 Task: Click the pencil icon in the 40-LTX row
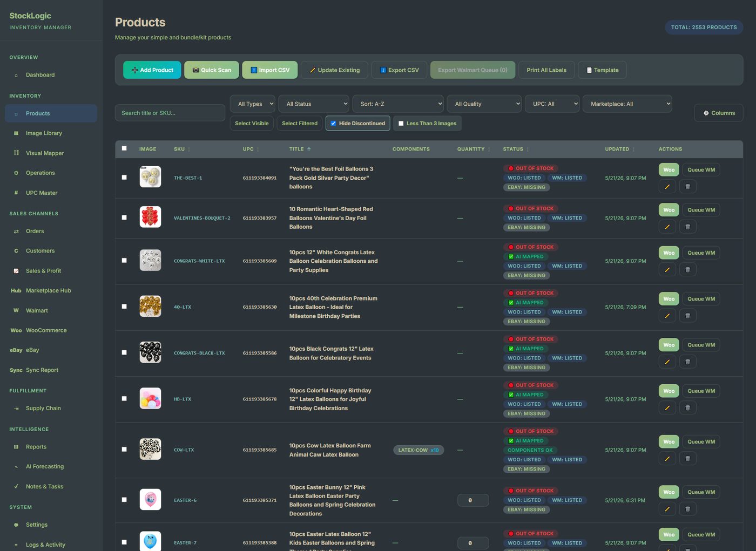point(667,316)
